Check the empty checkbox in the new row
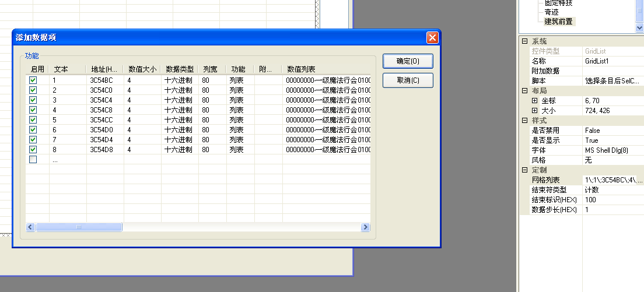644x292 pixels. coord(33,160)
